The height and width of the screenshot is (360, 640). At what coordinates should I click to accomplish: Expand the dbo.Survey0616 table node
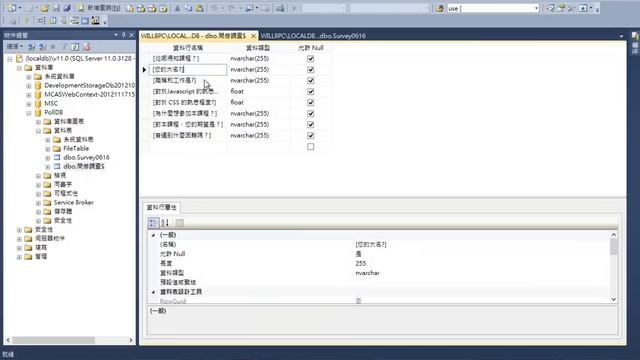[x=48, y=158]
